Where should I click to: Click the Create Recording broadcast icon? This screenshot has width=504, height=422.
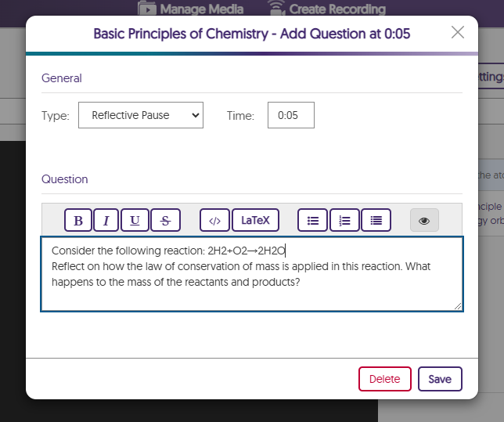[x=277, y=8]
